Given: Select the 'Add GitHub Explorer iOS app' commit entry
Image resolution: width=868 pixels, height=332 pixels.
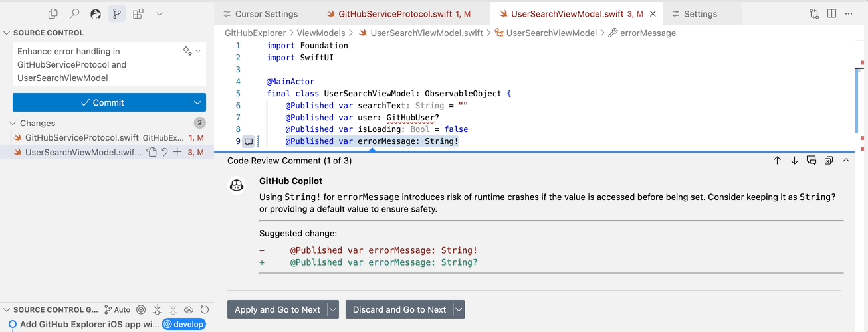Looking at the screenshot, I should click(x=89, y=324).
